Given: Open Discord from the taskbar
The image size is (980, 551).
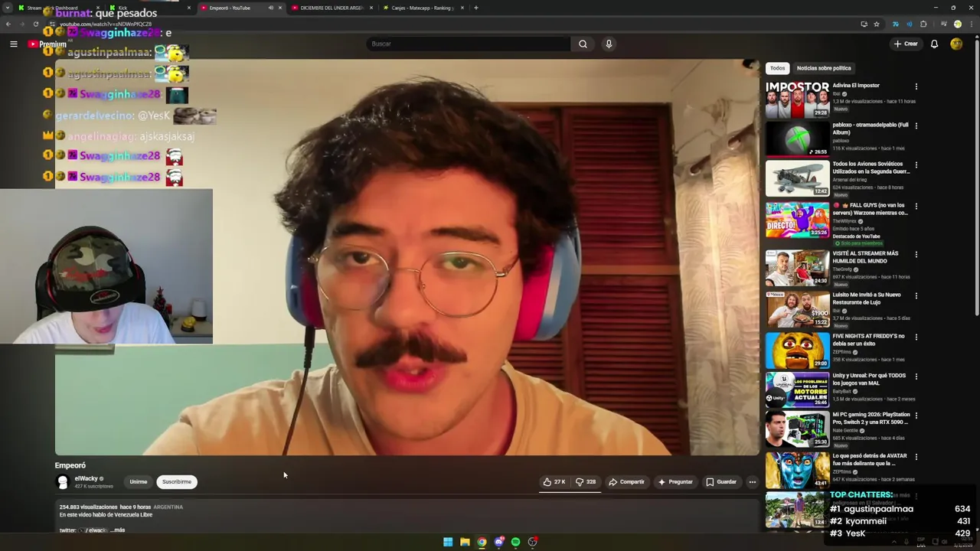Looking at the screenshot, I should [498, 542].
